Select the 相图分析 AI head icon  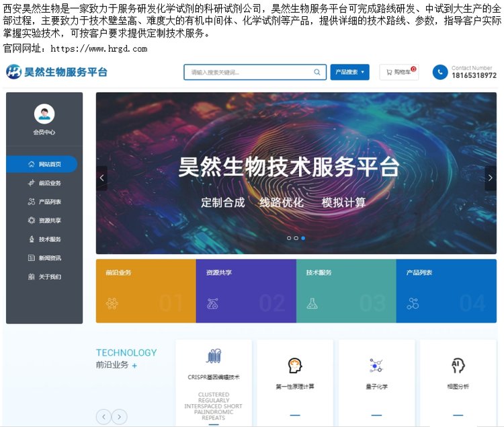click(x=458, y=365)
